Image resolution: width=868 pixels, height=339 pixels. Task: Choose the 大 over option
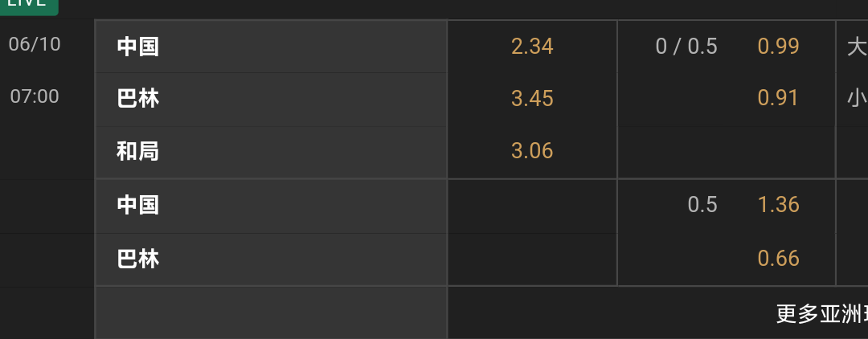(x=856, y=47)
